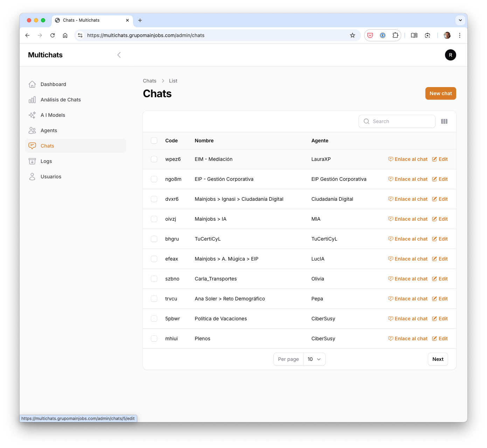Select the checkbox for row wpez6

pyautogui.click(x=154, y=159)
